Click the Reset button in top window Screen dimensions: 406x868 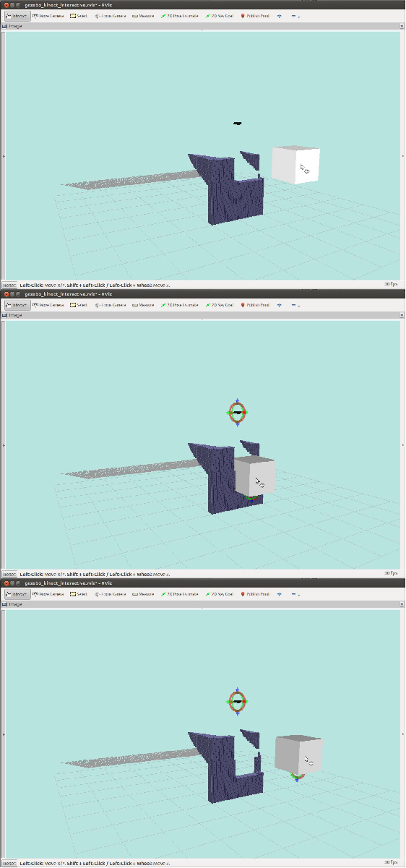(x=9, y=285)
